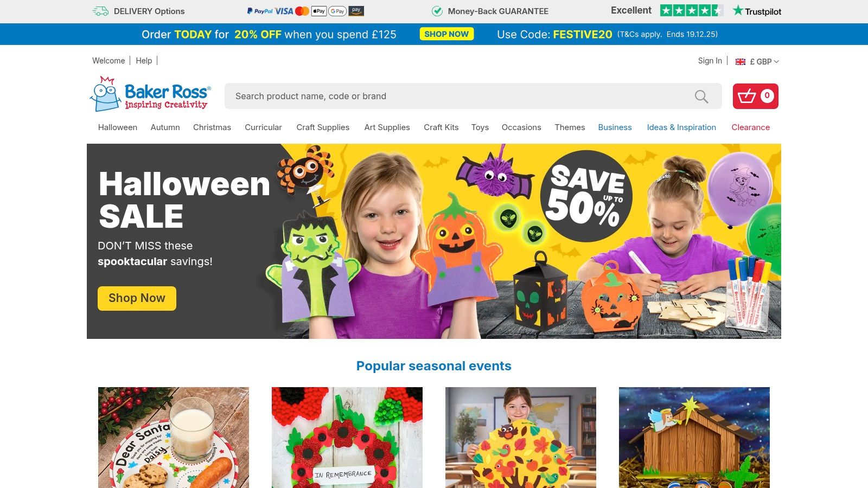Click the Money-Back guarantee checkmark icon

click(x=437, y=11)
